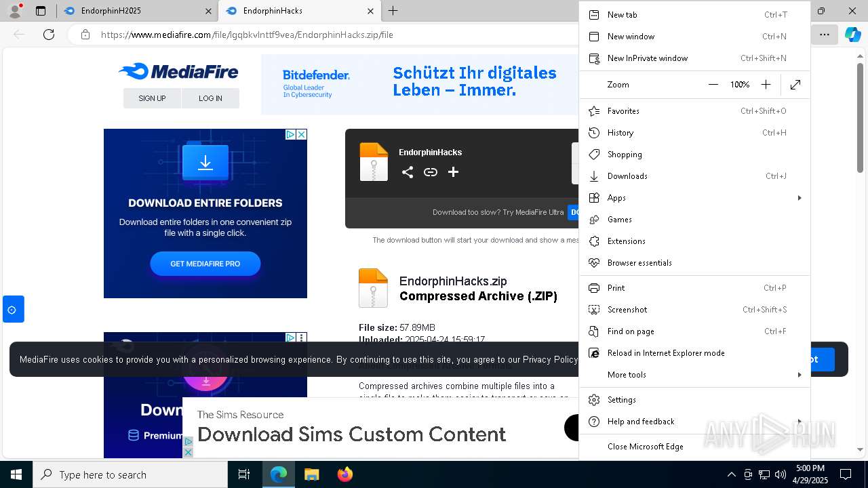Click the plus icon beside copy link
This screenshot has height=488, width=868.
(453, 172)
